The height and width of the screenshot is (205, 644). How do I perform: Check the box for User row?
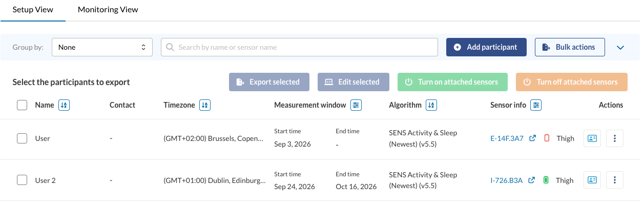pyautogui.click(x=22, y=138)
